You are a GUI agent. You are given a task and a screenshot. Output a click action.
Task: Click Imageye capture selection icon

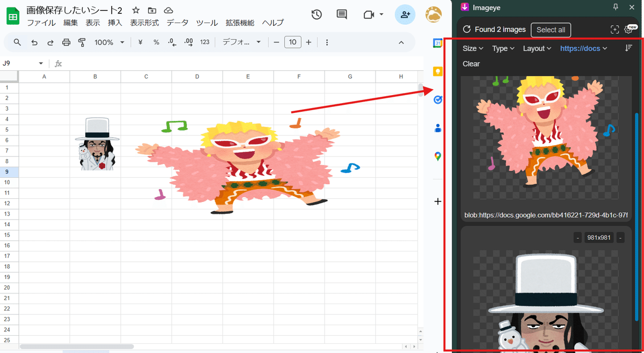(x=615, y=30)
